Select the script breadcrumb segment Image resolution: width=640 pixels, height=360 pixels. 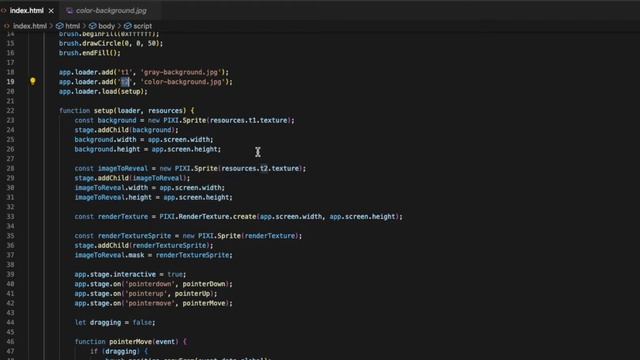click(x=142, y=26)
